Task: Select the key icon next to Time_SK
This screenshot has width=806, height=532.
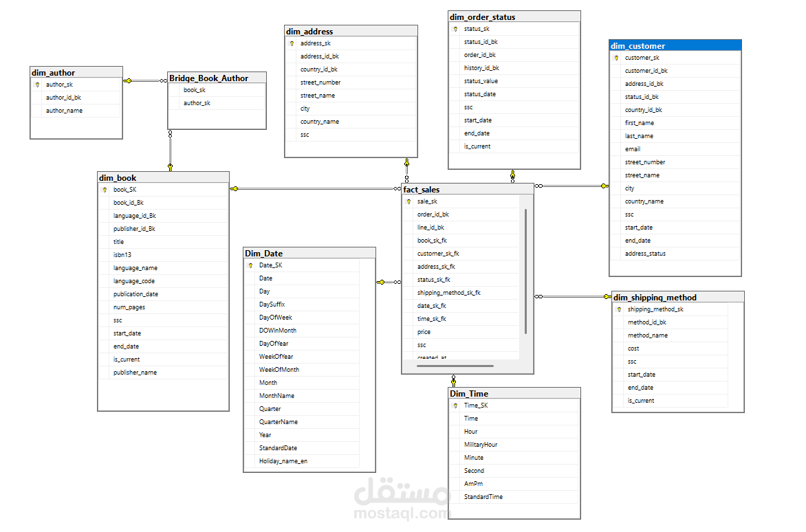Action: click(x=456, y=406)
